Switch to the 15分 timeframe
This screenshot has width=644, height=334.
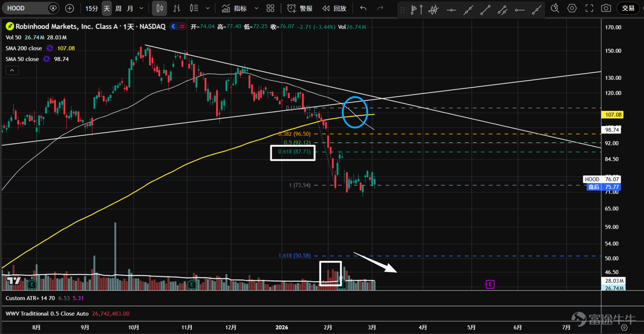(x=92, y=8)
